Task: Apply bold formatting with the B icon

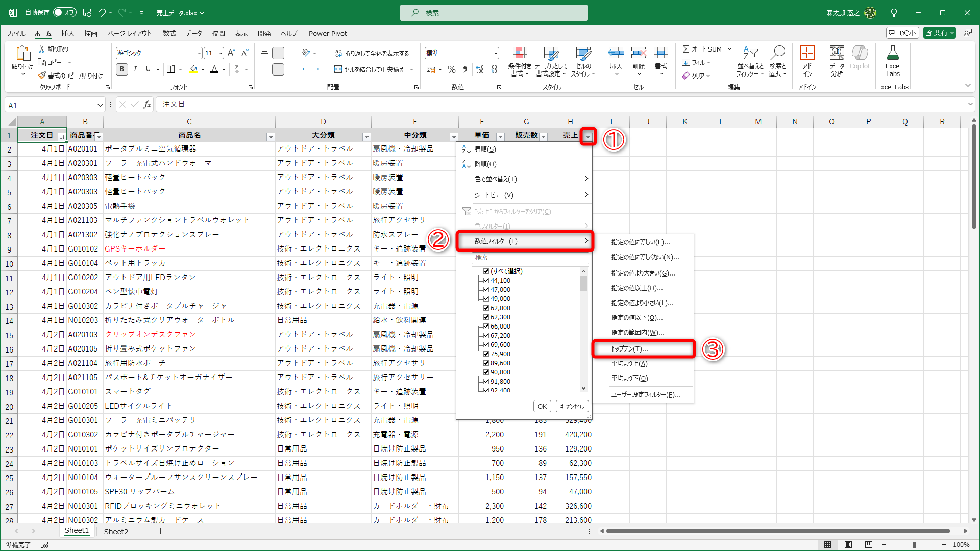Action: [x=121, y=69]
